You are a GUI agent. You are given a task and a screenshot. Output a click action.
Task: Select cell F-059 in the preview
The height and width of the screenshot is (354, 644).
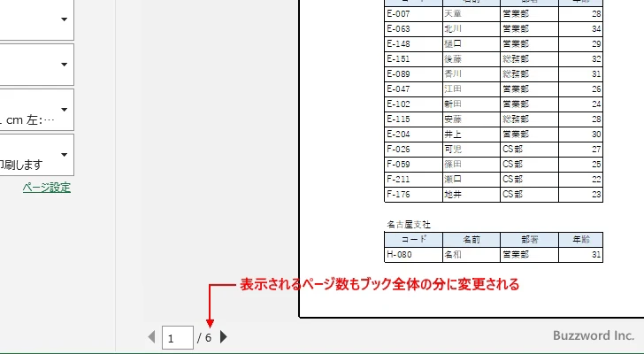click(x=414, y=165)
